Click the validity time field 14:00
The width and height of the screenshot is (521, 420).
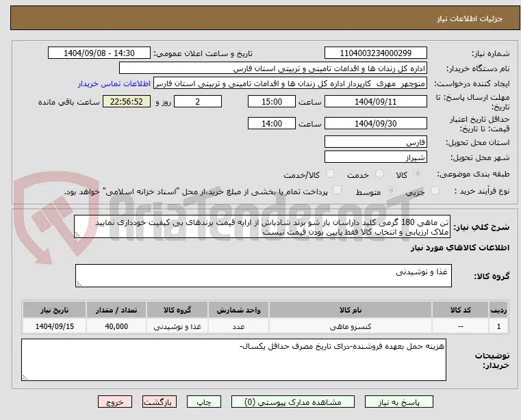272,124
